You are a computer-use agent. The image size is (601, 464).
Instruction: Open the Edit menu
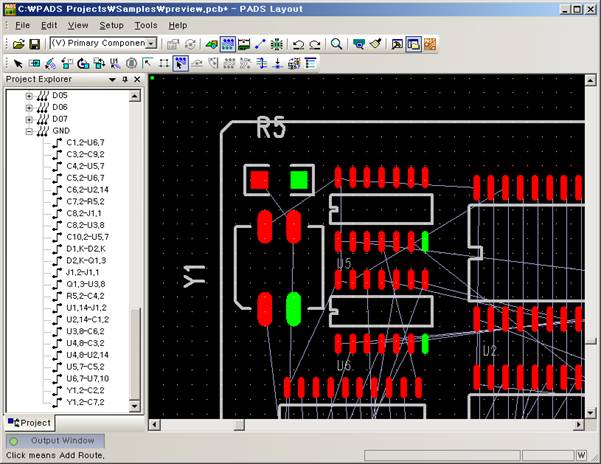point(49,25)
